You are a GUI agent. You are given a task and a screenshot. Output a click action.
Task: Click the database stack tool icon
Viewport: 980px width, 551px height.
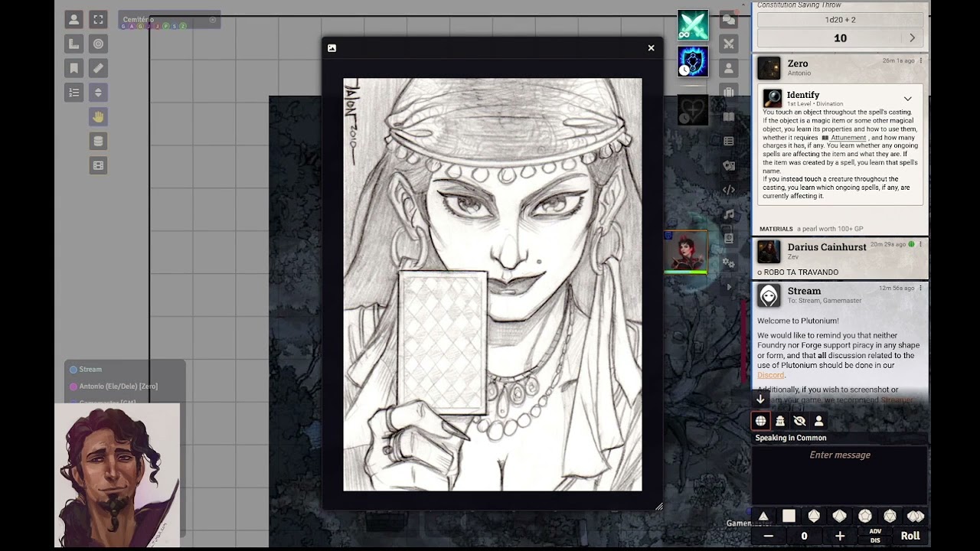[x=98, y=141]
